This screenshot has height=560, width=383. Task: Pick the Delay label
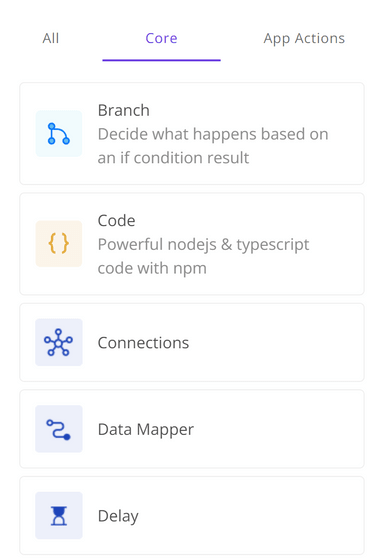pyautogui.click(x=118, y=516)
